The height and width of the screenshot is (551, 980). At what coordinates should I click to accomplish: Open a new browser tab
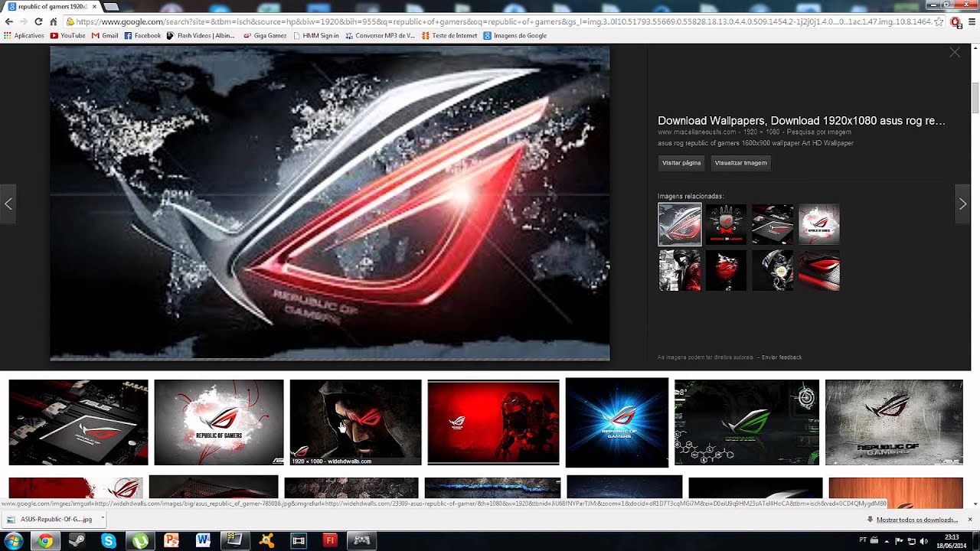click(x=112, y=7)
